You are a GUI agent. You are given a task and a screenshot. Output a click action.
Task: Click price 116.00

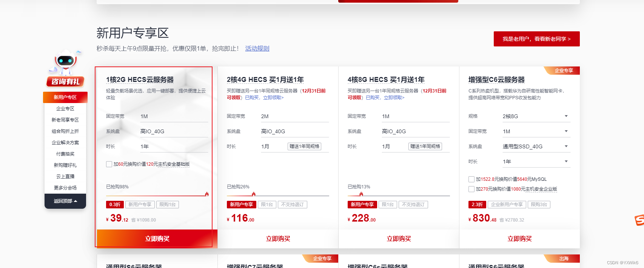[x=241, y=219]
